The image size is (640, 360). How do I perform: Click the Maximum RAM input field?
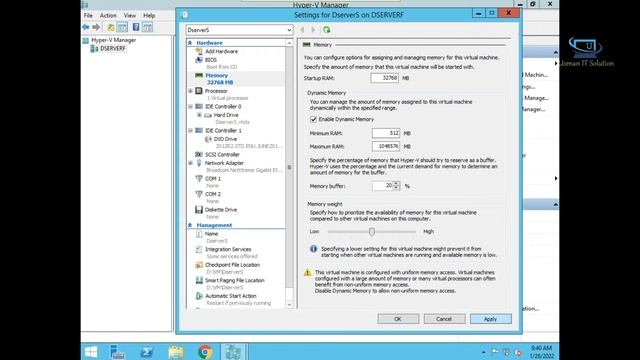(x=386, y=146)
